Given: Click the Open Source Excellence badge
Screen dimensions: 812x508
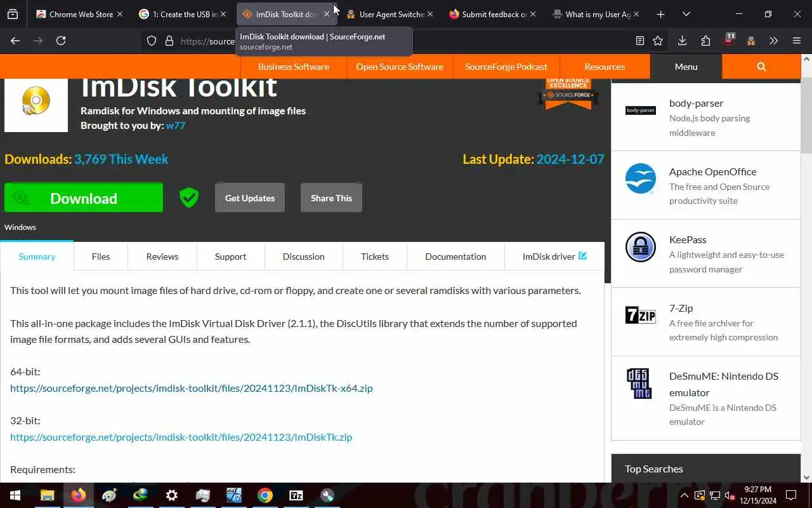Looking at the screenshot, I should pos(568,94).
